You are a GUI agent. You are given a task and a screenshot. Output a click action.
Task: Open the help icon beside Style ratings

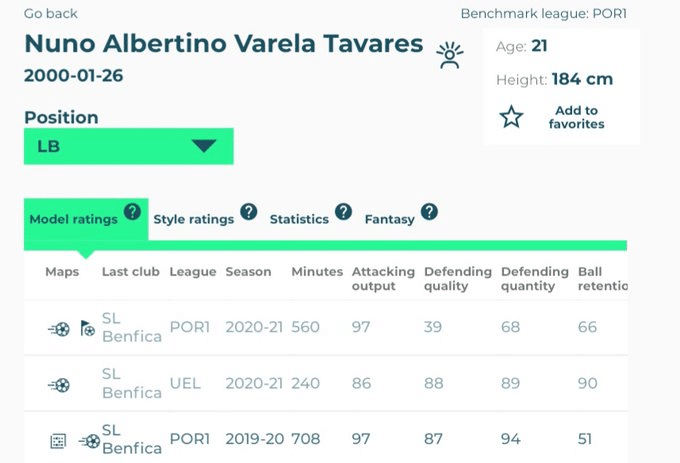(249, 212)
